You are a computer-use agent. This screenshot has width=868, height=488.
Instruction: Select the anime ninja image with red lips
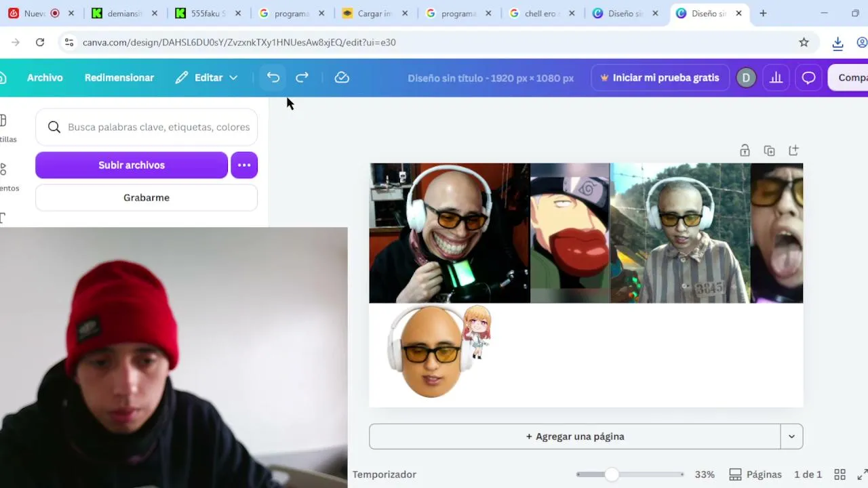[x=570, y=233]
